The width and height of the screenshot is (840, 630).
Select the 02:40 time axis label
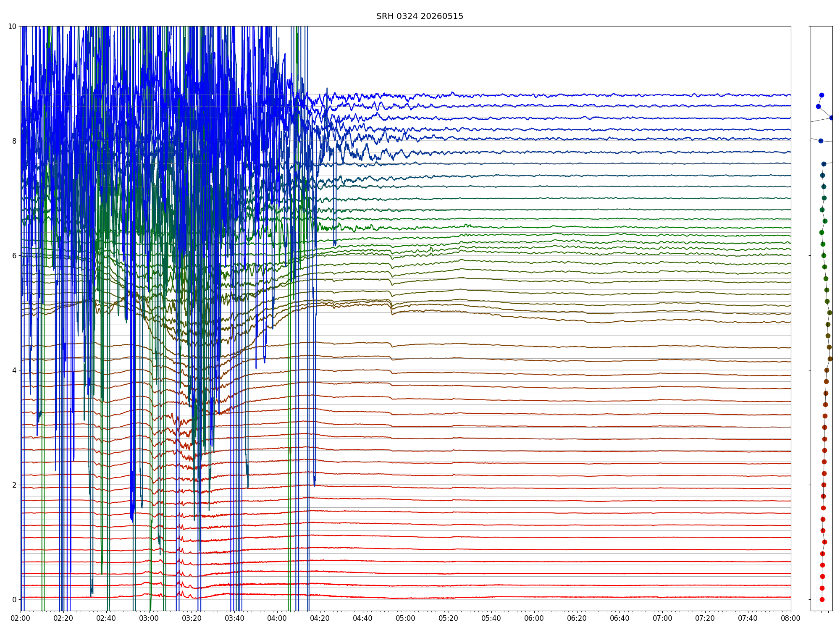[x=106, y=618]
